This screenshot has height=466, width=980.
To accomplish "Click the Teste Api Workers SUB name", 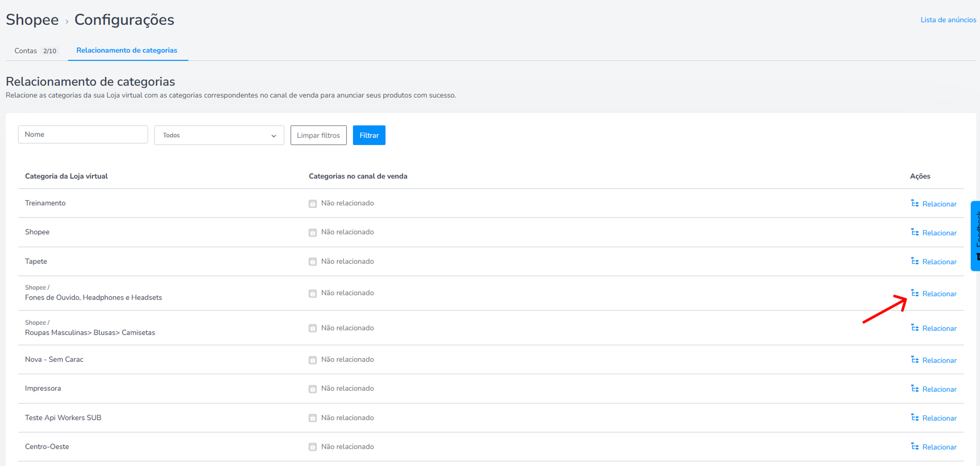I will tap(63, 417).
